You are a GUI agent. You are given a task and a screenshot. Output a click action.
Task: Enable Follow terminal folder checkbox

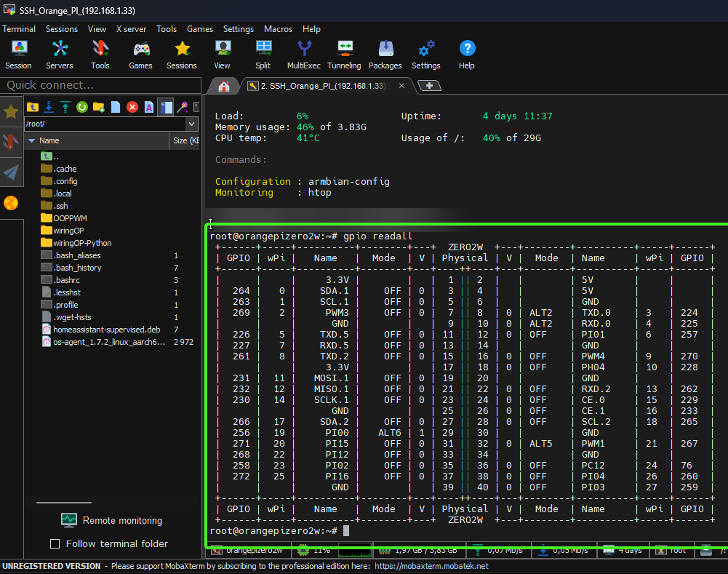coord(55,544)
